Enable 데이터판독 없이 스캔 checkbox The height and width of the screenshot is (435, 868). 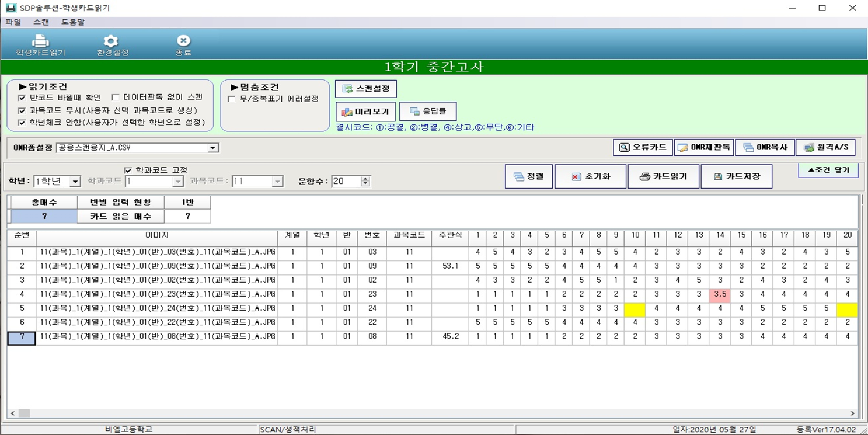click(115, 98)
